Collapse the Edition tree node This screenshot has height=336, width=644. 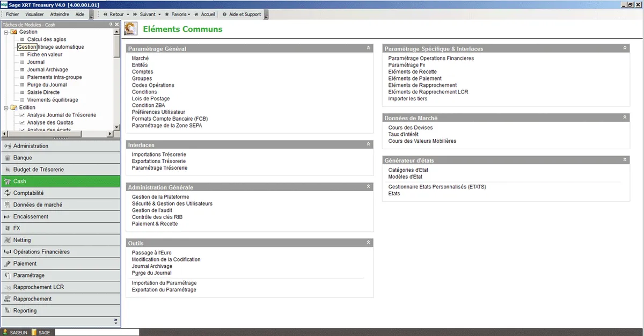pyautogui.click(x=6, y=107)
